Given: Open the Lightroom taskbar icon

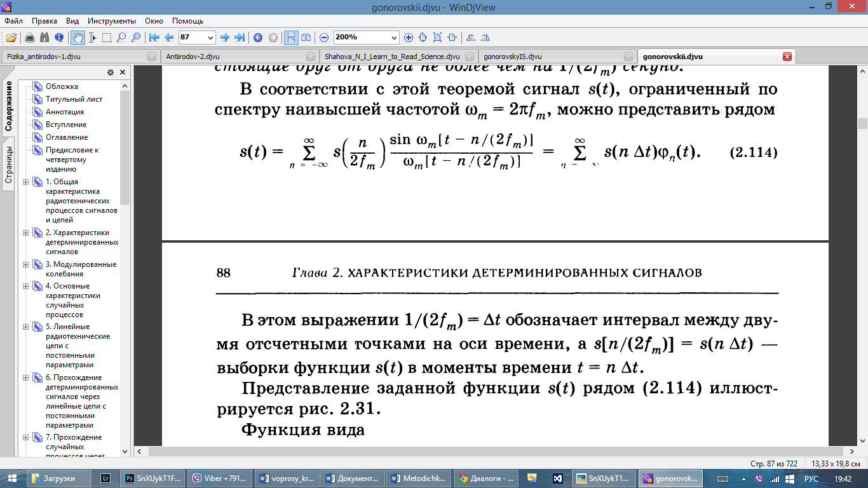Looking at the screenshot, I should 106,478.
